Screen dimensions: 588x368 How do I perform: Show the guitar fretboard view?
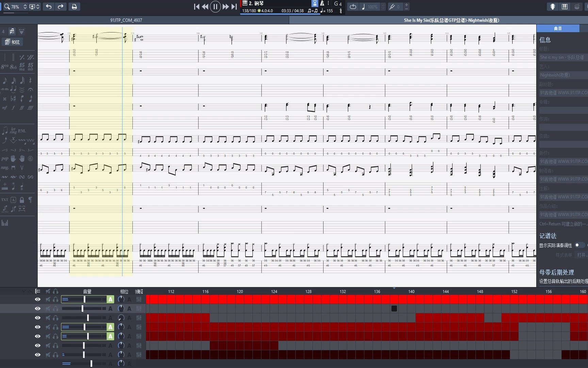pos(553,6)
